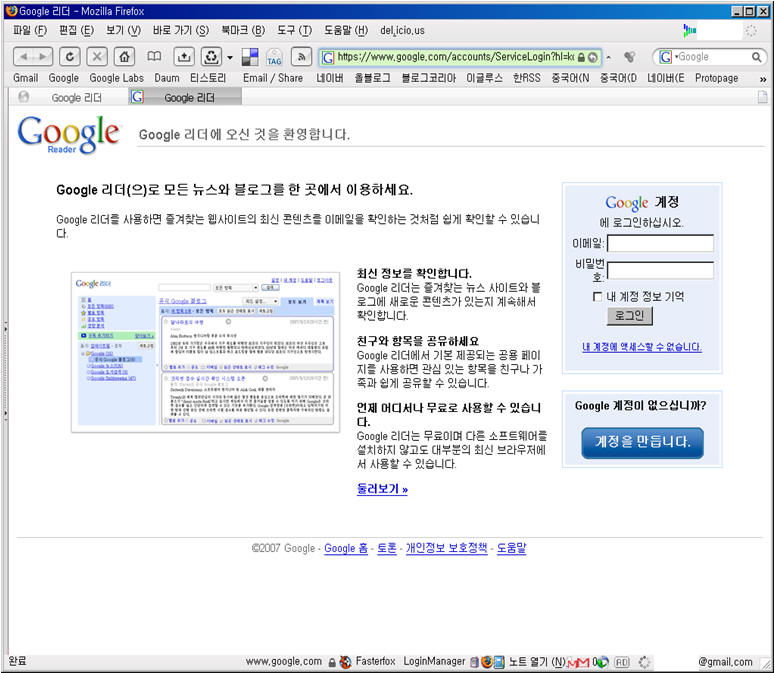This screenshot has height=673, width=775.
Task: Click 노트 열기 (N) in status bar
Action: pos(537,662)
